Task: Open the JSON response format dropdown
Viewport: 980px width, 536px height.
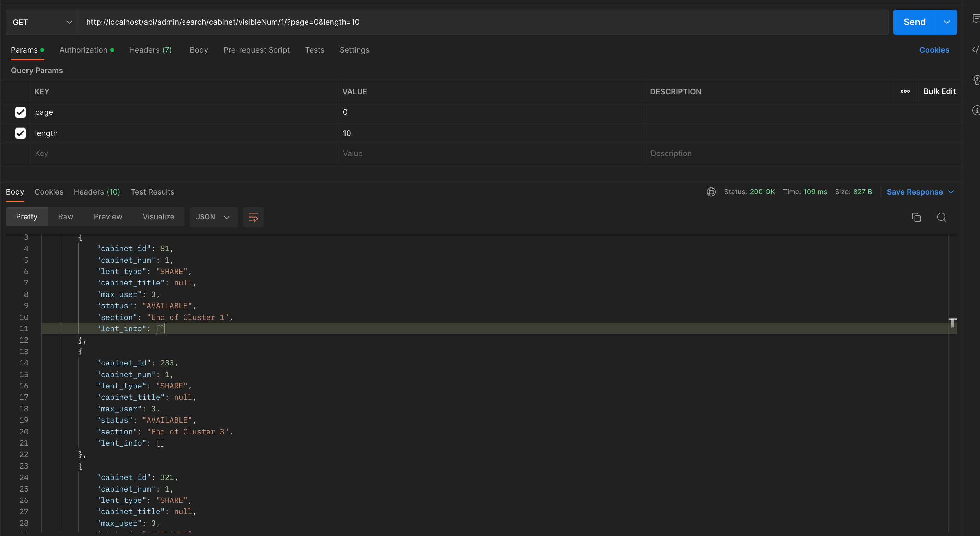Action: 213,217
